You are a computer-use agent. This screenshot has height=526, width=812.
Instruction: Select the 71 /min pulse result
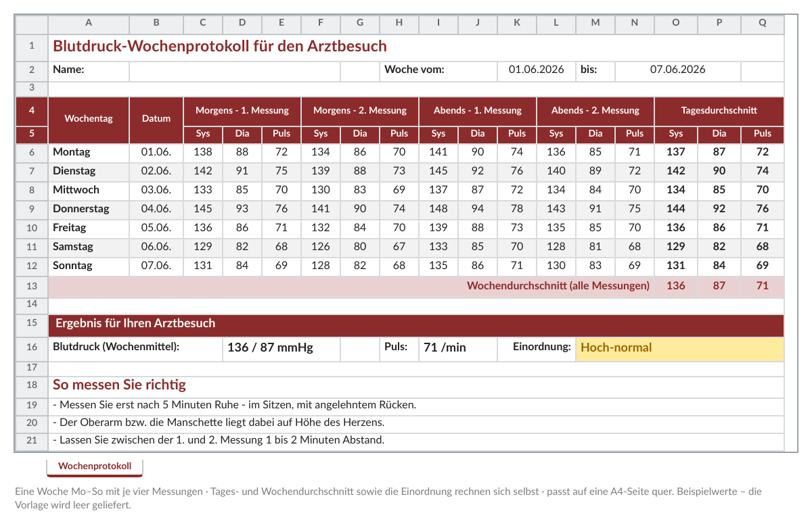coord(458,348)
